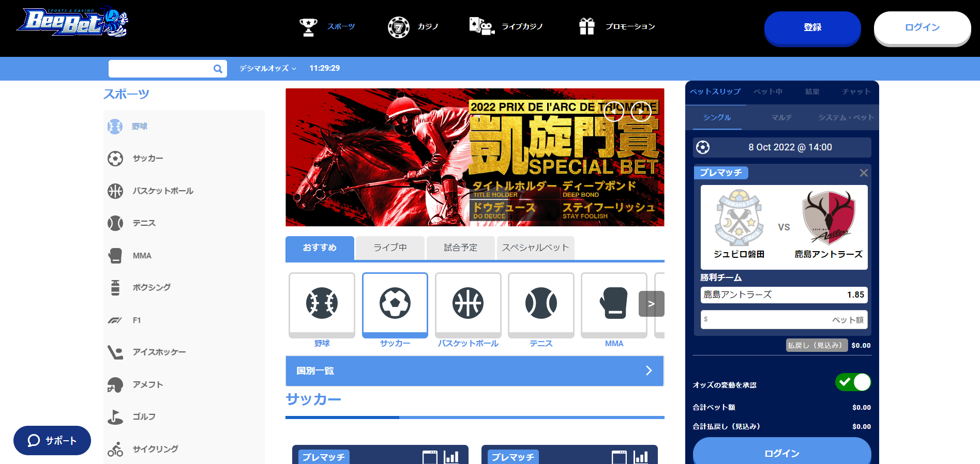Open the アイスホッケー sidebar icon
Viewport: 980px width, 464px height.
115,352
